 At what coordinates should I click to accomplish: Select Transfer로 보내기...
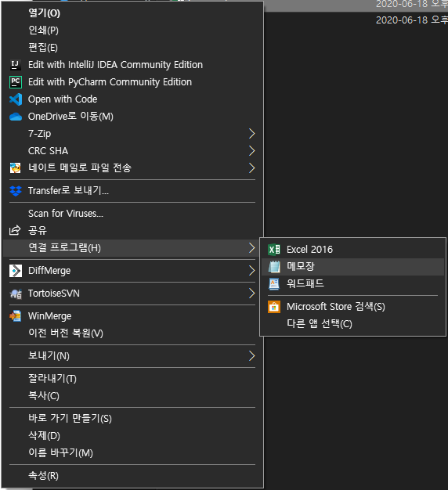click(132, 191)
